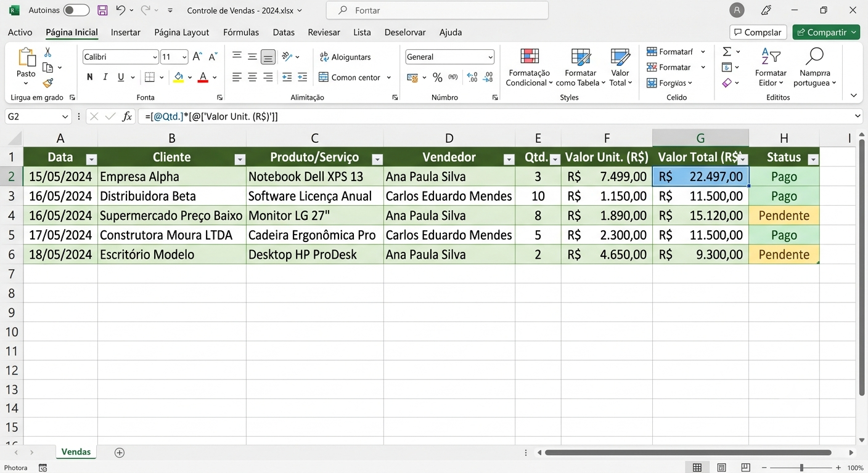Right-align the cell text
The image size is (868, 473).
(x=268, y=77)
